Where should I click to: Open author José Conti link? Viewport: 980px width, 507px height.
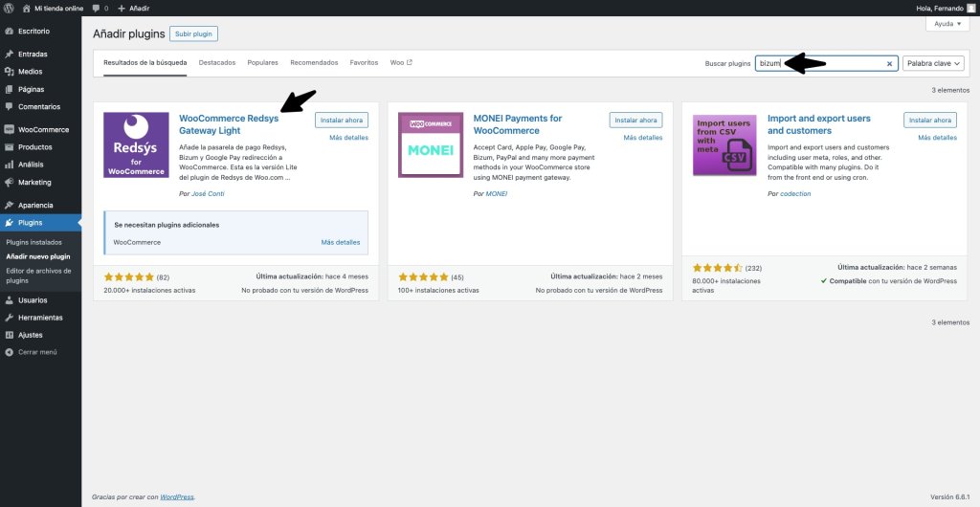click(x=208, y=194)
